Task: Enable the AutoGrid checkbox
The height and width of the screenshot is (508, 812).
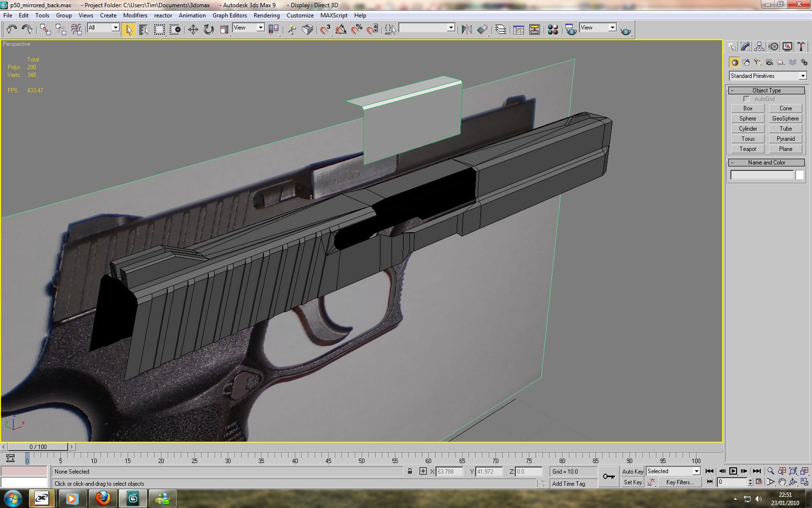Action: pos(746,99)
